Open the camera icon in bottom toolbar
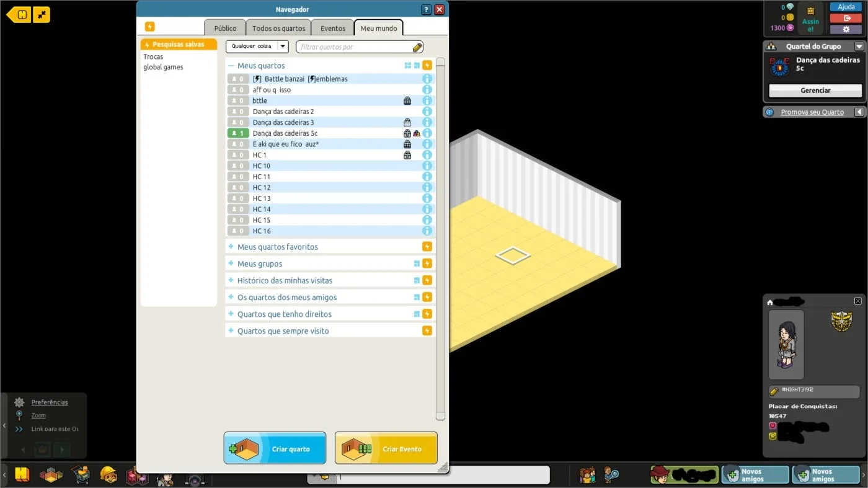The width and height of the screenshot is (868, 488). pyautogui.click(x=195, y=479)
